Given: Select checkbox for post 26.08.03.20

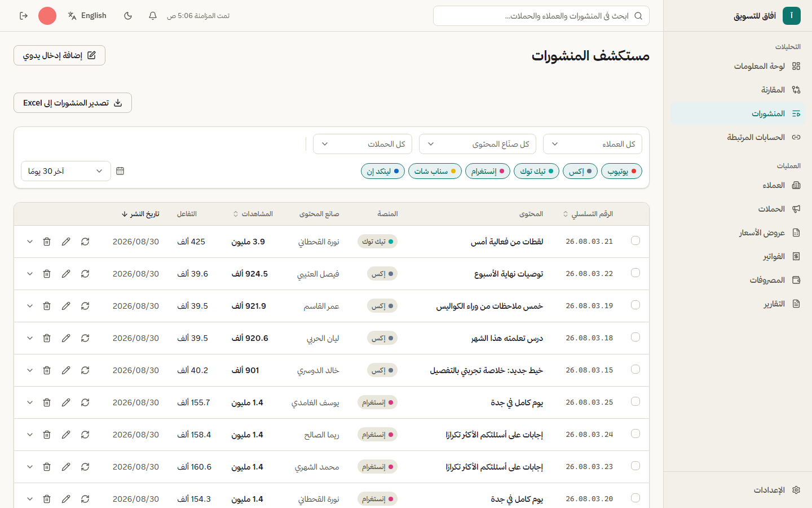Looking at the screenshot, I should pos(636,498).
